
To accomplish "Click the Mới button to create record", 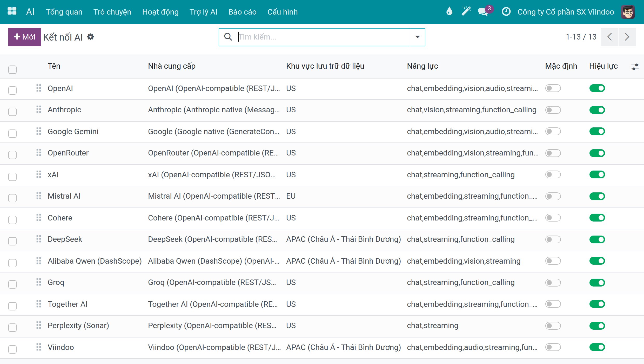I will pos(25,37).
